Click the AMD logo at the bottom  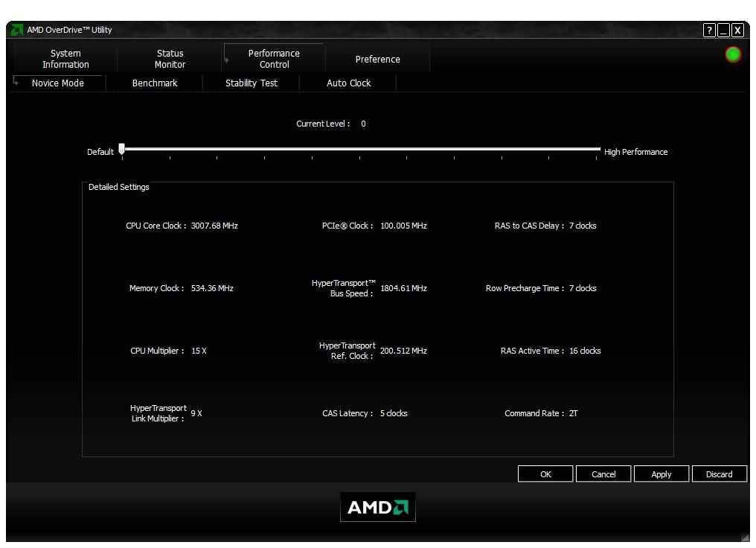pyautogui.click(x=377, y=506)
